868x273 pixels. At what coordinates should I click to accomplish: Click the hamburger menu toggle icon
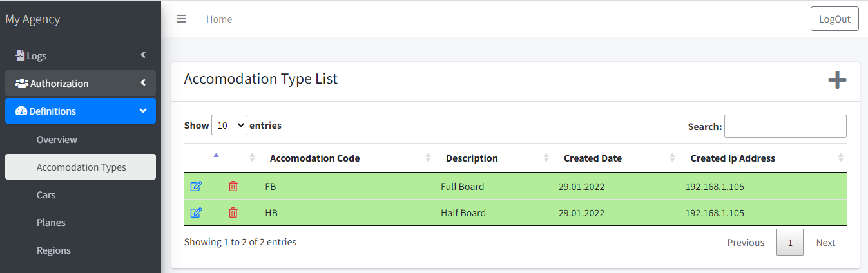pos(181,19)
